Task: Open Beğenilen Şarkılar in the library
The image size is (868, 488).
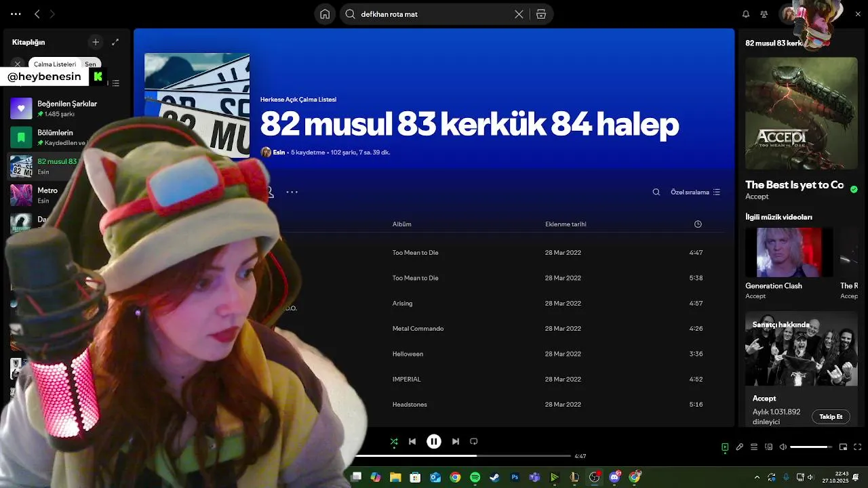Action: click(x=66, y=108)
